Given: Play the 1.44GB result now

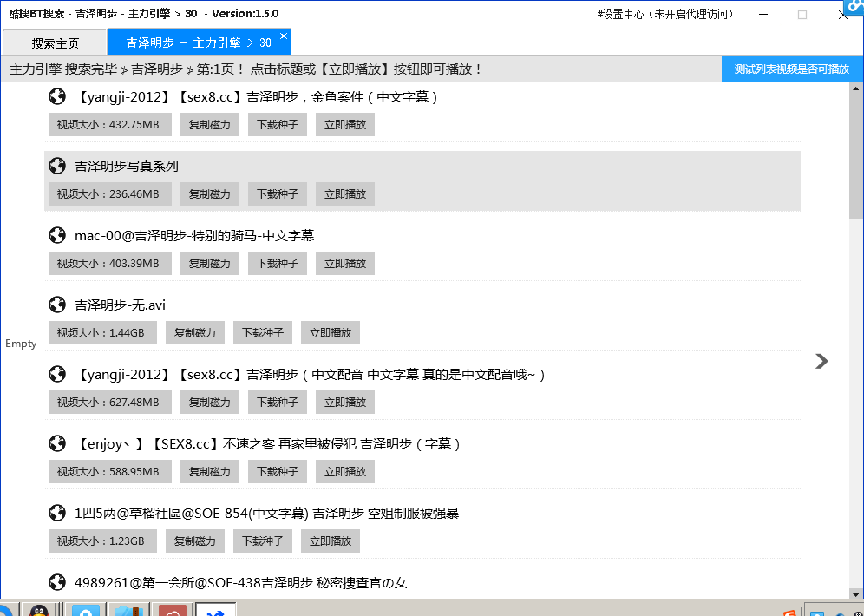Looking at the screenshot, I should pos(331,333).
